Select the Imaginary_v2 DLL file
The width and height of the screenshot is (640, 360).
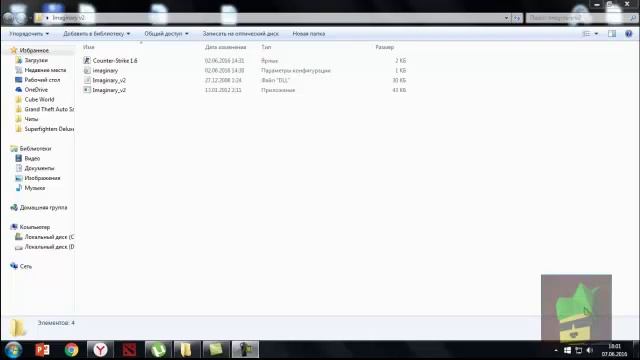[109, 80]
